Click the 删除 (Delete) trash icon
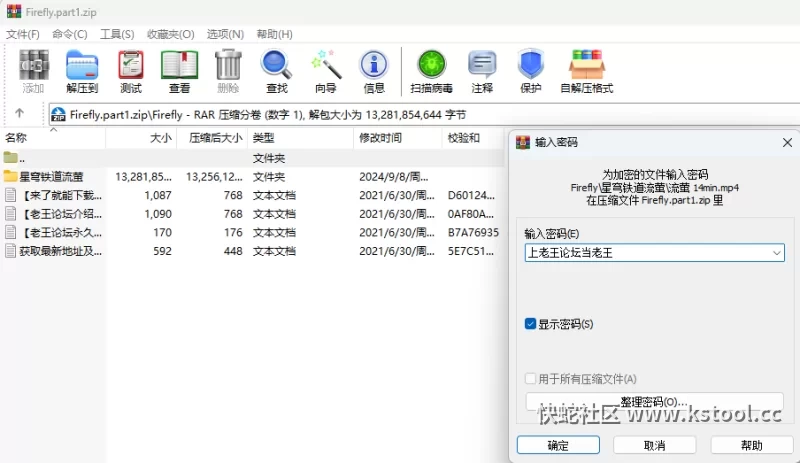This screenshot has width=800, height=463. 228,65
